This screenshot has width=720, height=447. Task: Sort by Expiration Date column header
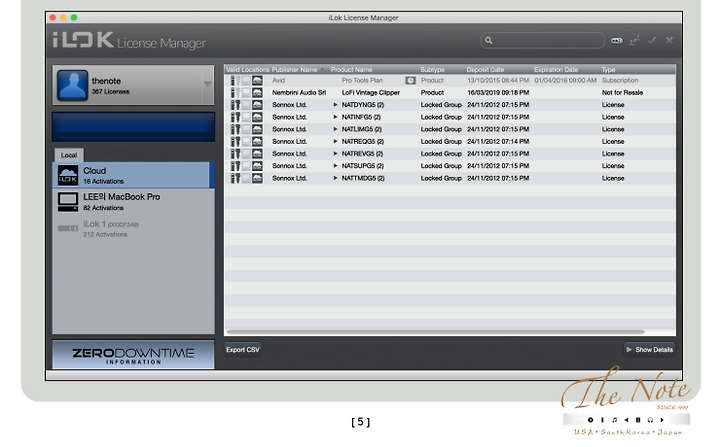coord(556,70)
